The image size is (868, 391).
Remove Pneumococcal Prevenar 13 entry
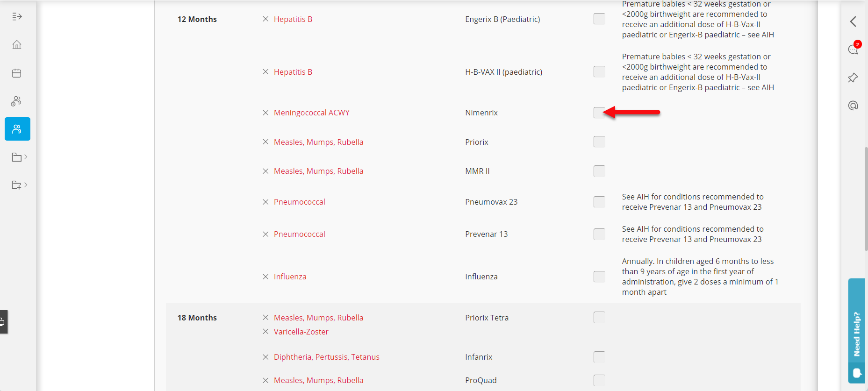tap(265, 234)
